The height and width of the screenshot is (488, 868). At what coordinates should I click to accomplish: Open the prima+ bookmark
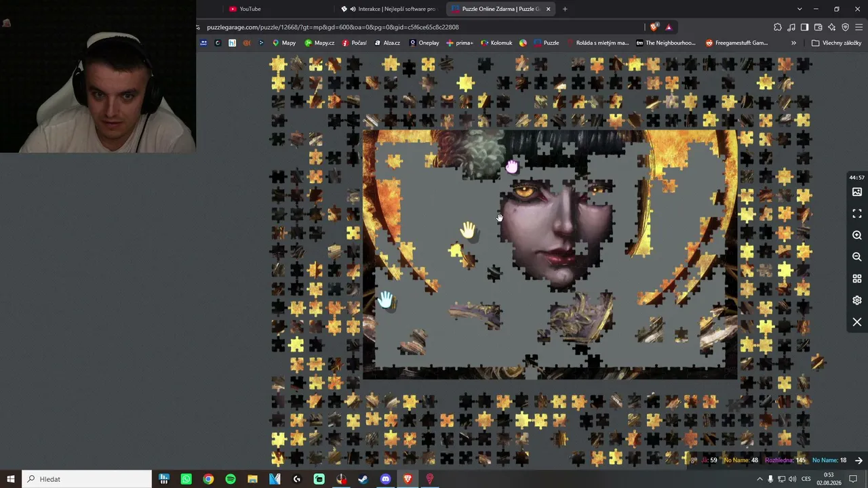tap(460, 43)
